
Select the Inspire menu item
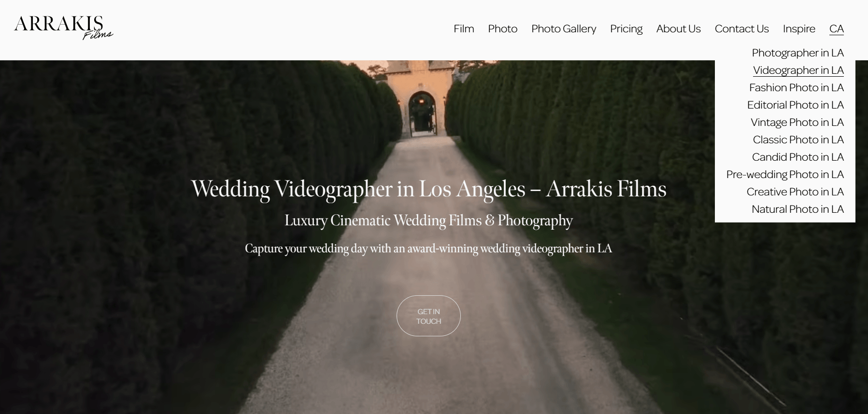[x=799, y=29]
